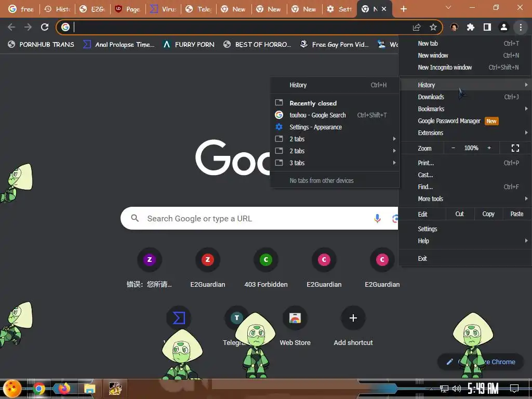This screenshot has width=532, height=399.
Task: Click Cut in the Edit row
Action: [x=459, y=214]
